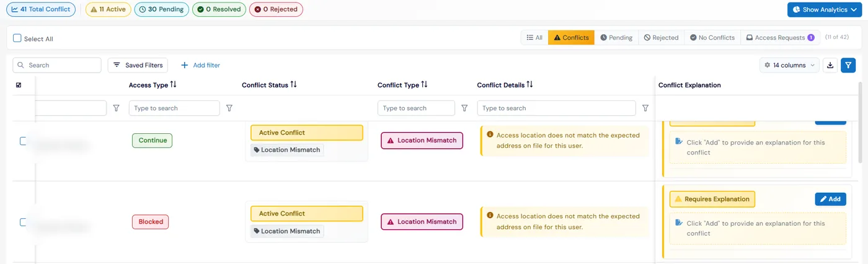
Task: Click the download export icon
Action: 830,65
